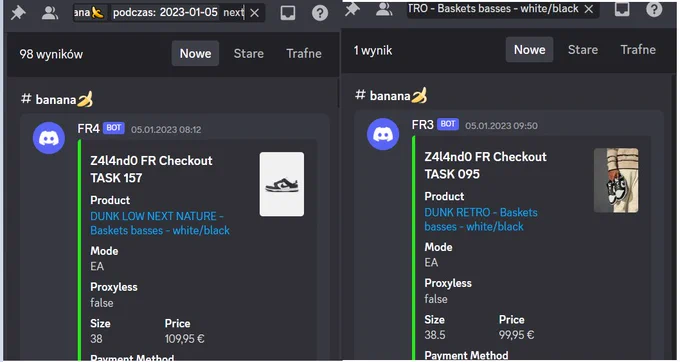Open inbox in right Discord window

622,9
